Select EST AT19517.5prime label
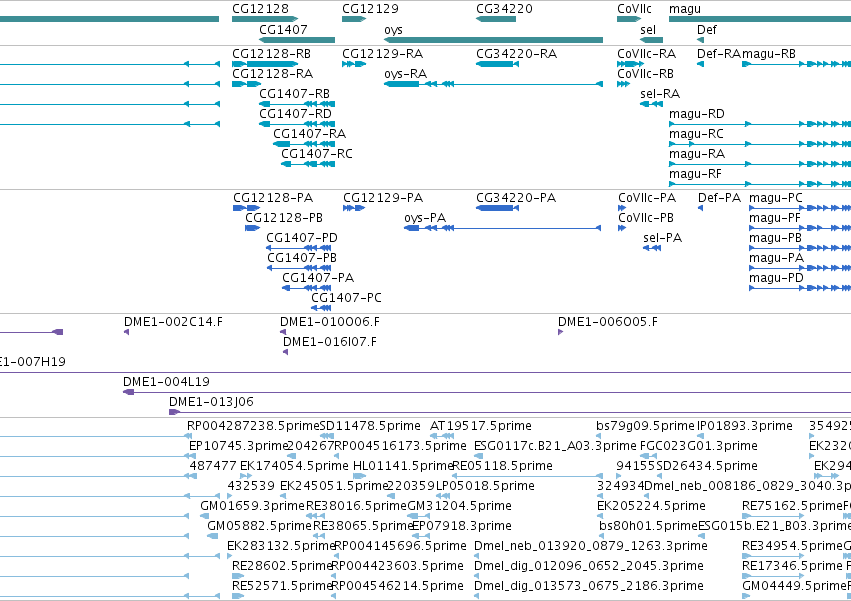Image resolution: width=851 pixels, height=601 pixels. coord(481,426)
